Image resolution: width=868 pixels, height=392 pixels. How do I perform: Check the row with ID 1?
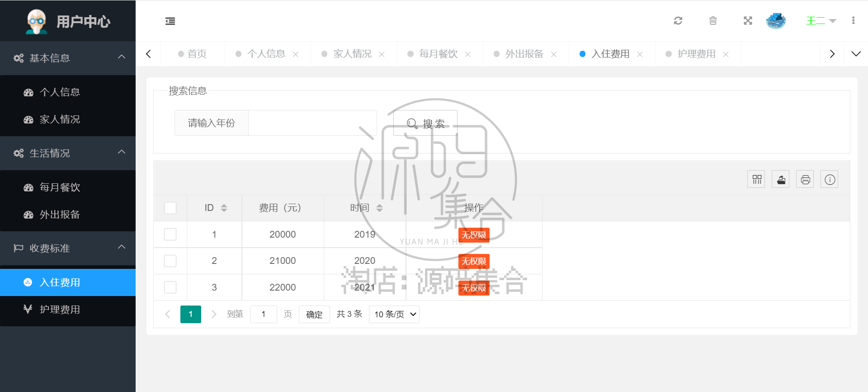click(x=170, y=234)
